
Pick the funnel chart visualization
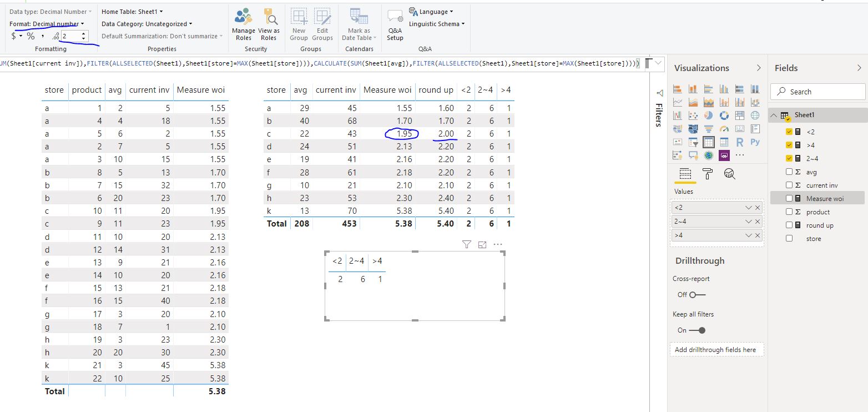[x=708, y=129]
